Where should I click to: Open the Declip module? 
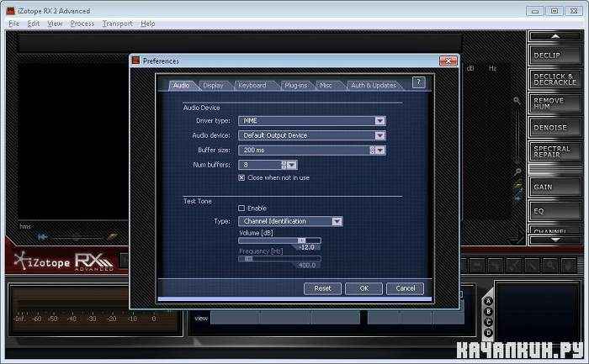tap(555, 55)
